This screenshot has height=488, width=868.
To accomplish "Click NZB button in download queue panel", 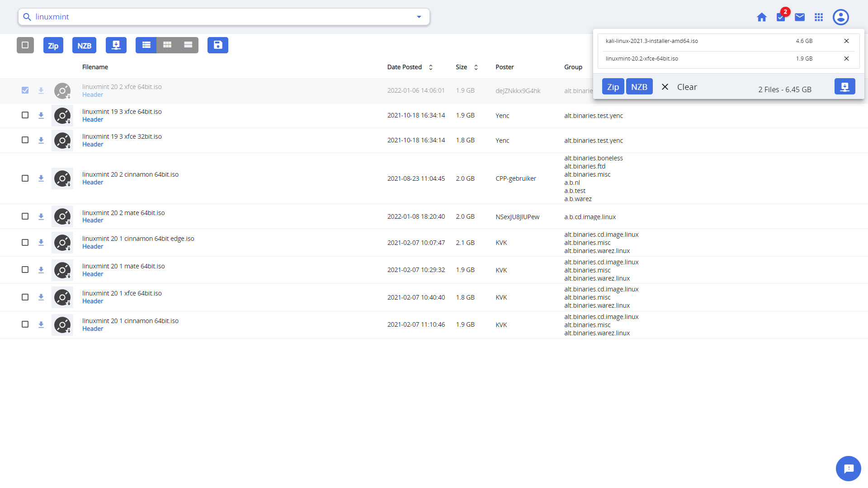I will (639, 87).
